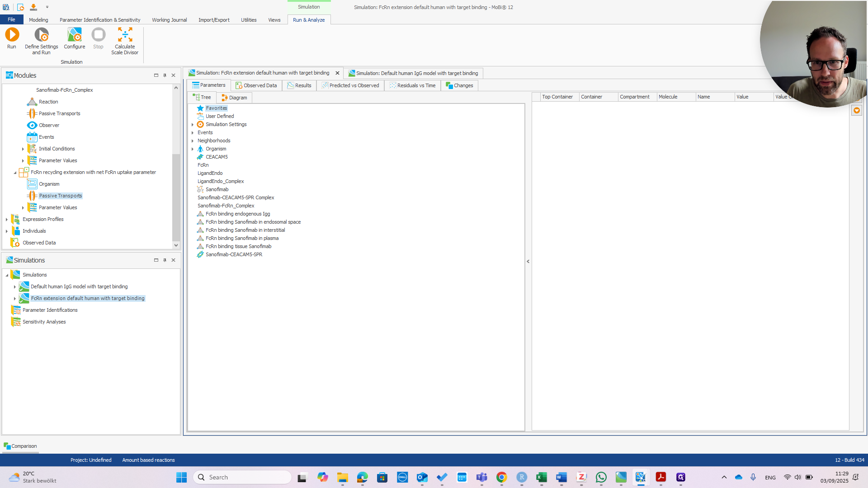Click orange filter button above grid

(856, 110)
